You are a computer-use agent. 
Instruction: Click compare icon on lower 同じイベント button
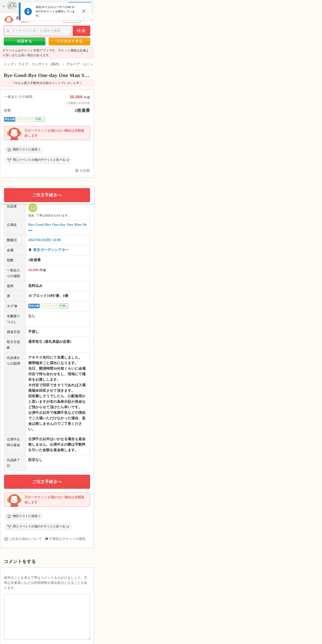point(9,527)
